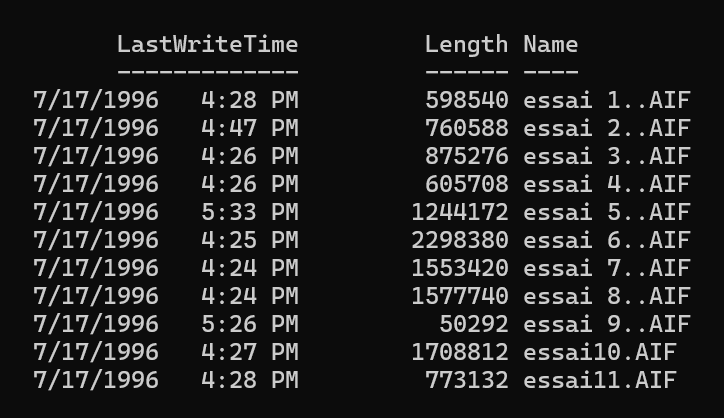Screen dimensions: 724x418
Task: Click the essai10.AIF filename
Action: tap(599, 352)
